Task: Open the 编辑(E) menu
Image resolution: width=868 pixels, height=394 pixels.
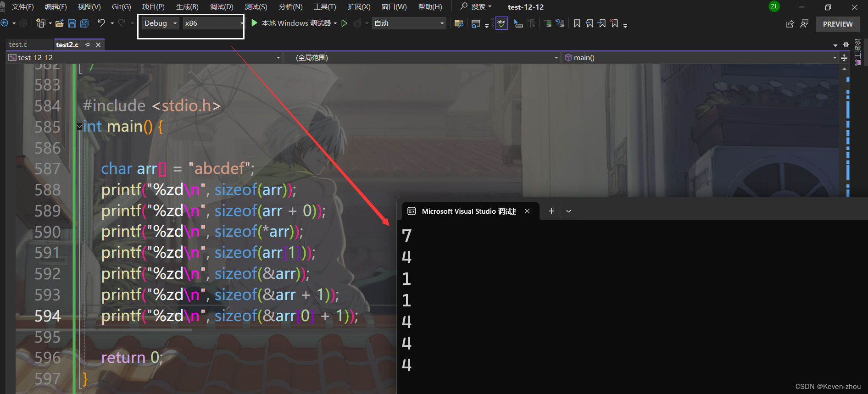Action: 56,7
